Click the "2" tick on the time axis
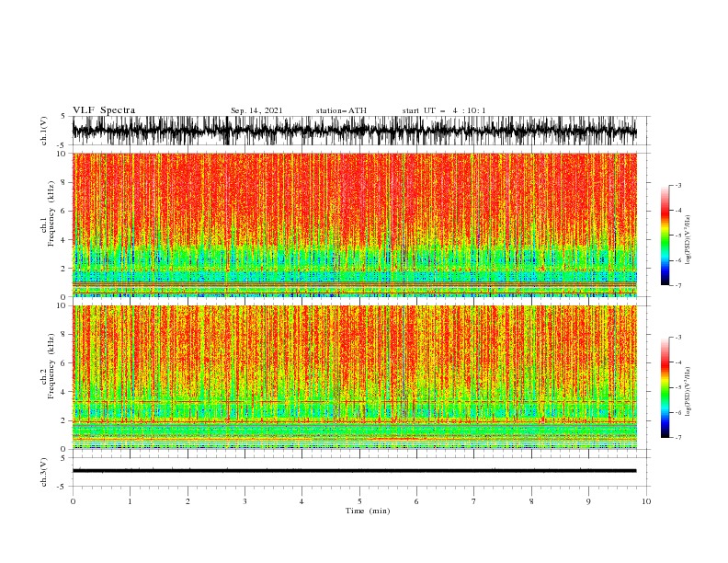728x563 pixels. [188, 501]
